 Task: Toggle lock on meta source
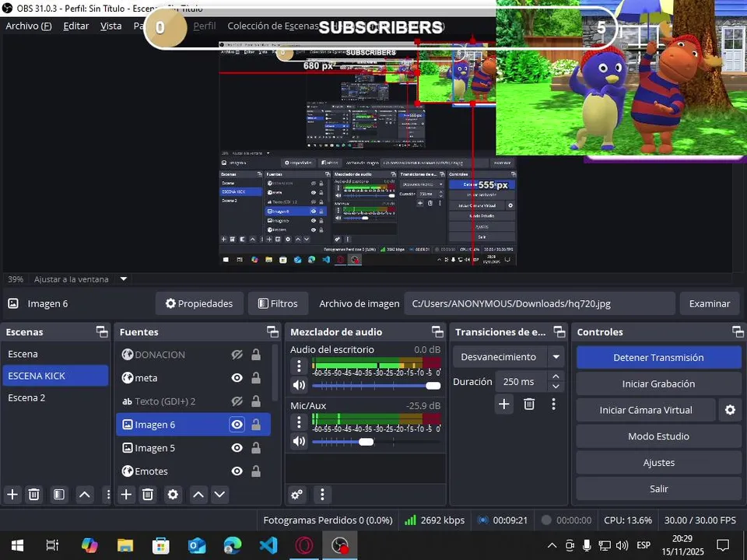256,378
